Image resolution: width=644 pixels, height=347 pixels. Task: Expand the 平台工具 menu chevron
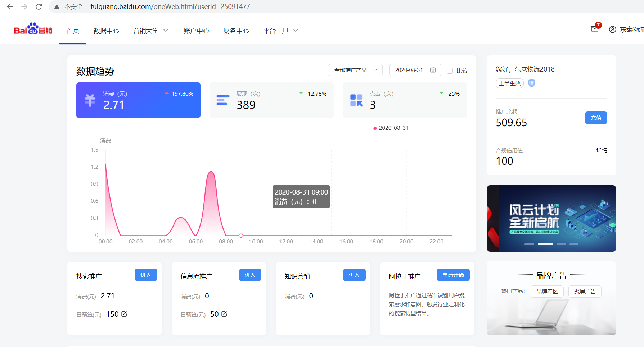coord(296,31)
